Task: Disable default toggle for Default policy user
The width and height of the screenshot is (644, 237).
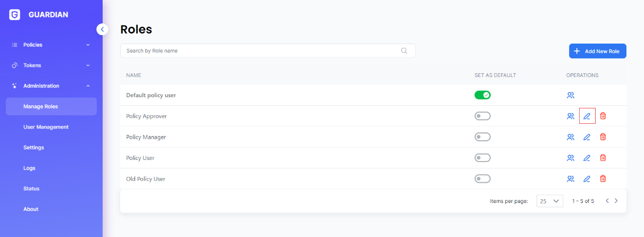Action: pos(482,95)
